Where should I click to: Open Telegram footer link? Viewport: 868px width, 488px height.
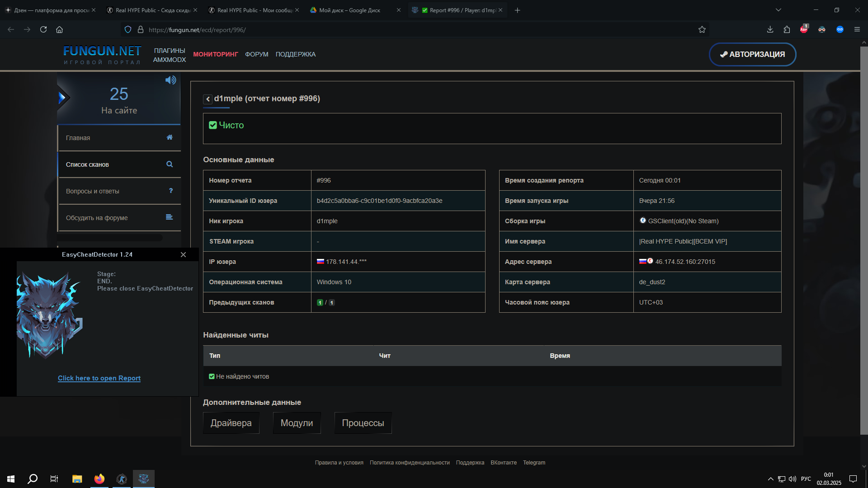point(534,463)
